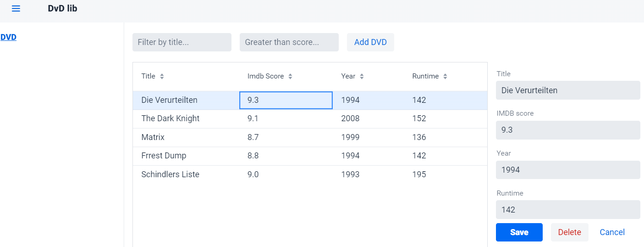Edit the Title field in form
644x247 pixels.
tap(568, 90)
